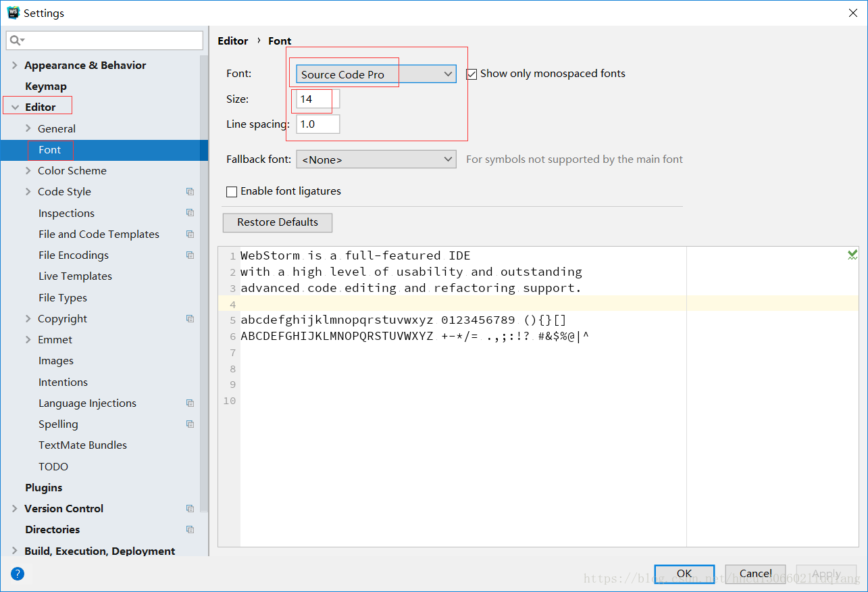
Task: Open File Types settings
Action: [x=63, y=297]
